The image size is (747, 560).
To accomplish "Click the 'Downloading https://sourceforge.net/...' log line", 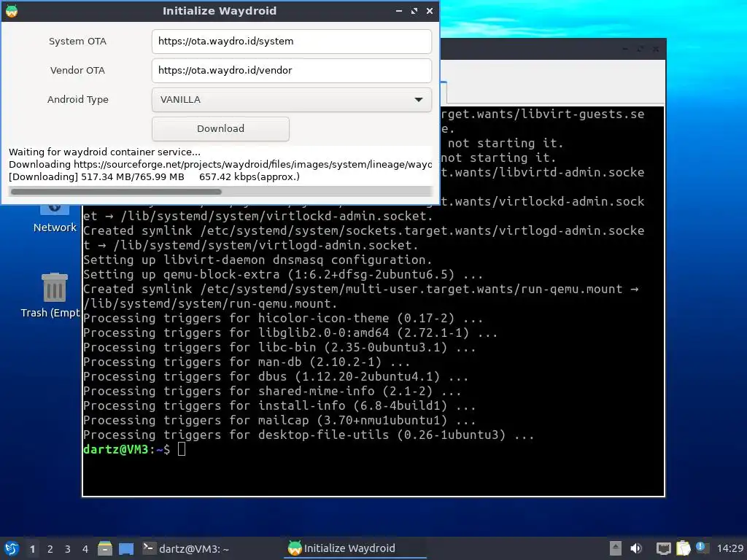I will (220, 164).
